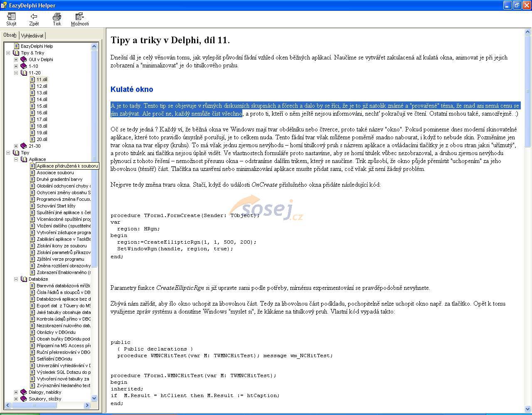
Task: Expand the 1-10 book node
Action: 16,66
